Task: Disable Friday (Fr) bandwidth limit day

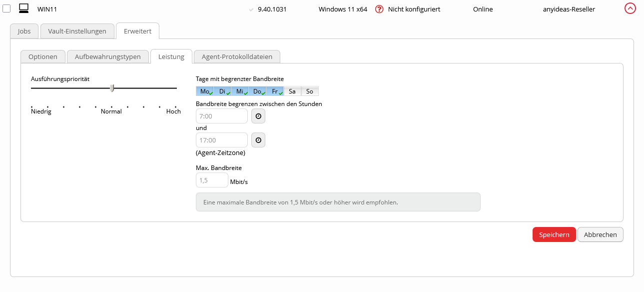Action: (275, 91)
